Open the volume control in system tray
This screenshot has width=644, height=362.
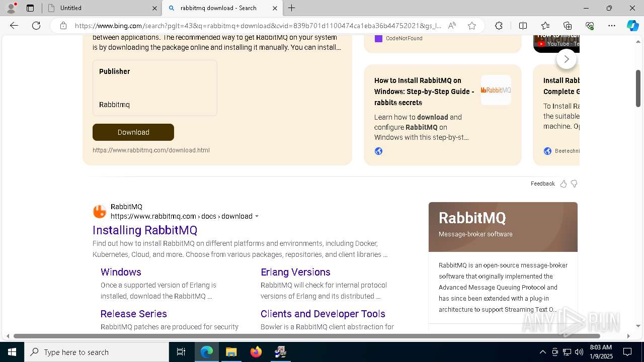pyautogui.click(x=579, y=352)
